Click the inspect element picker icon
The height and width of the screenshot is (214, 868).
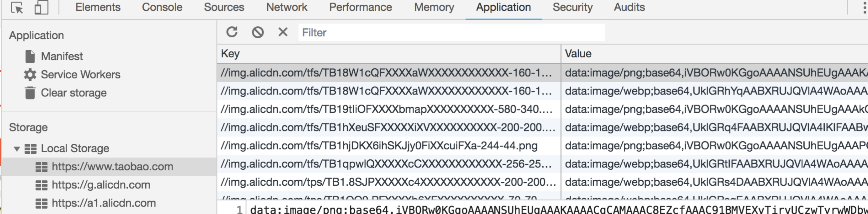(x=17, y=8)
